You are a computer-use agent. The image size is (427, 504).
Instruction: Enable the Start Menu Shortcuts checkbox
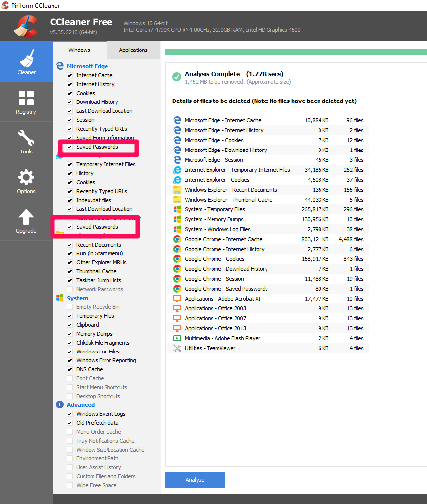click(70, 387)
